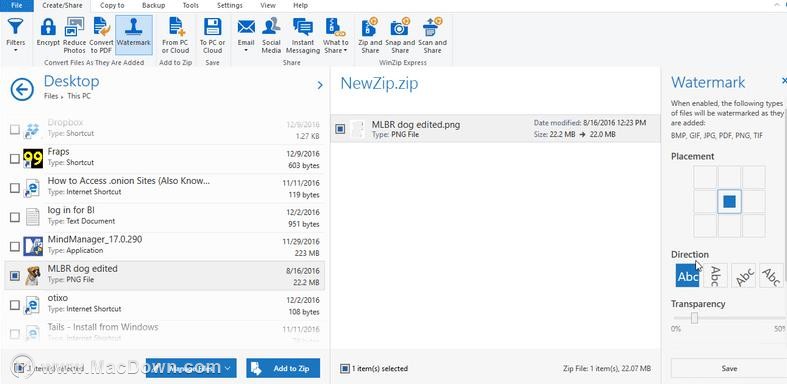This screenshot has width=787, height=384.
Task: Save the watermark settings
Action: [729, 368]
